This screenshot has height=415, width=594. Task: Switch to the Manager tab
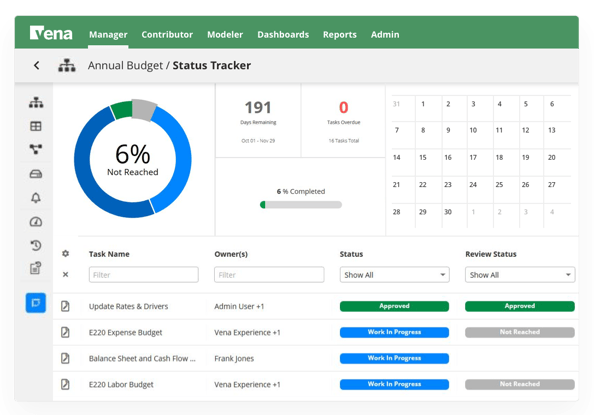(x=108, y=34)
